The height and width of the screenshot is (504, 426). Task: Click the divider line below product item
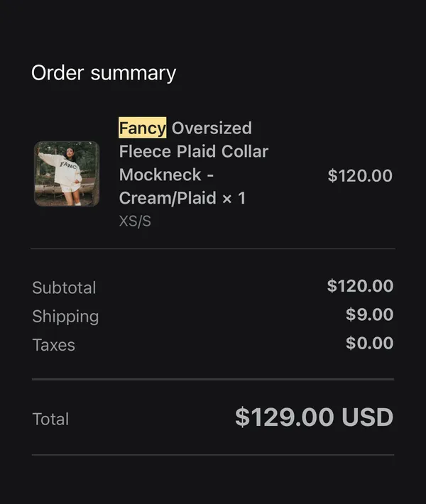coord(213,248)
